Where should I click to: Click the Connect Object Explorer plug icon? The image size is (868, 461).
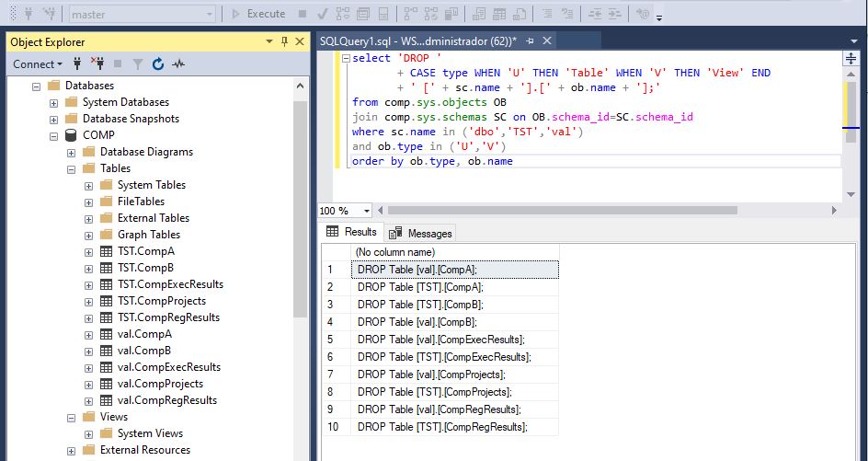(77, 64)
